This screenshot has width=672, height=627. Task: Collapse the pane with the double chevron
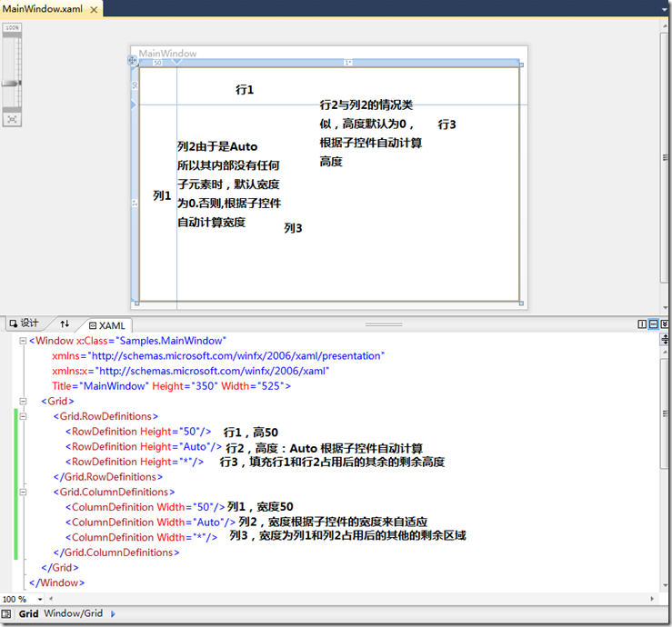tap(665, 324)
